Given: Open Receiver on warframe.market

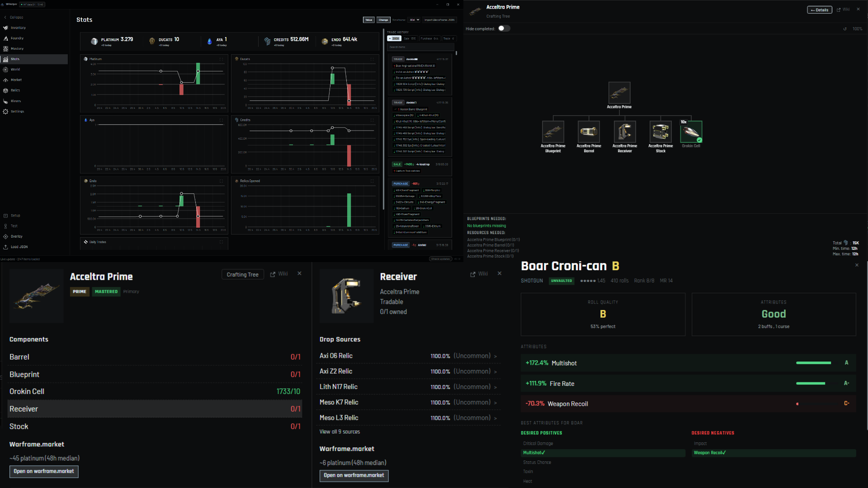Looking at the screenshot, I should click(x=354, y=475).
